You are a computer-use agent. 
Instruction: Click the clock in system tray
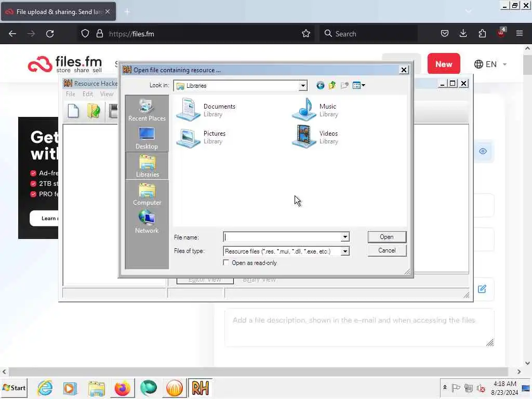(504, 388)
